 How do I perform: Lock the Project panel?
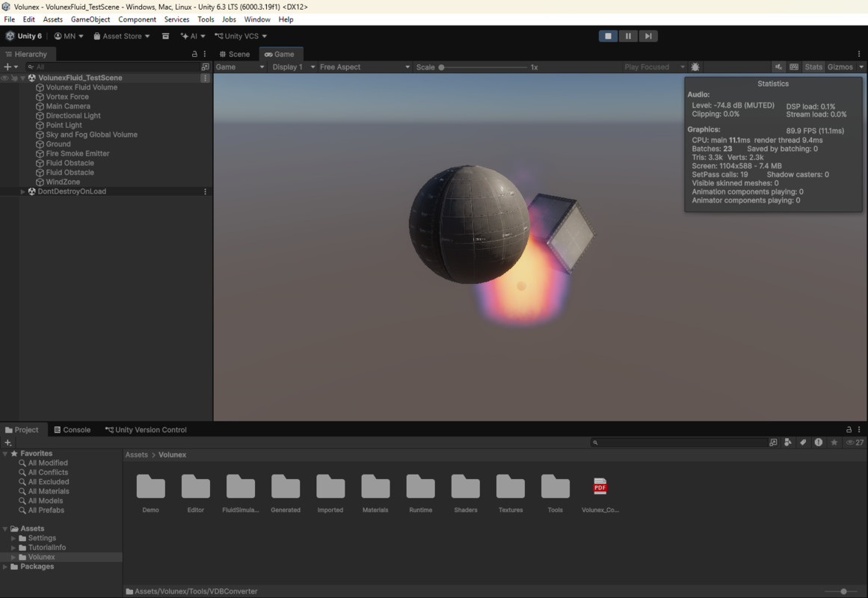tap(849, 430)
